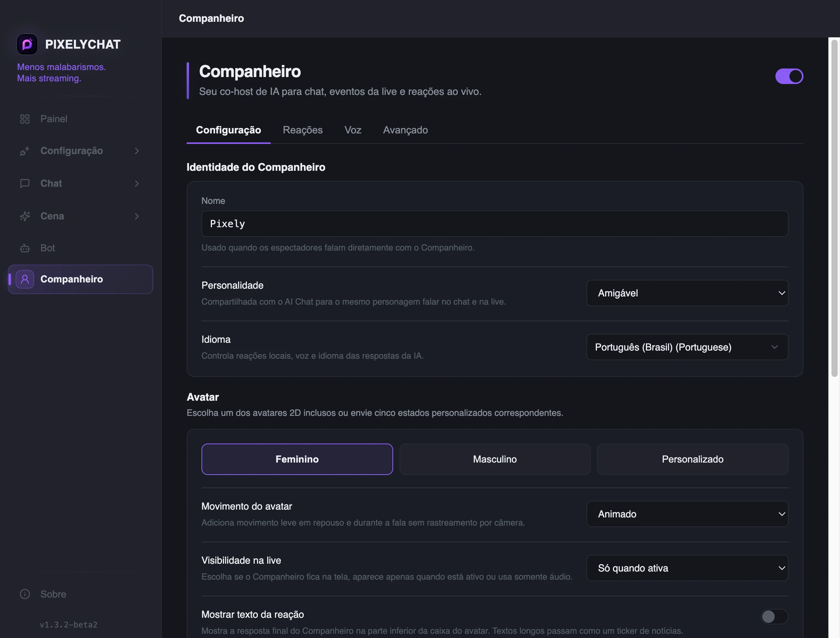Expand the Configuração sidebar chevron
840x638 pixels.
pos(137,151)
